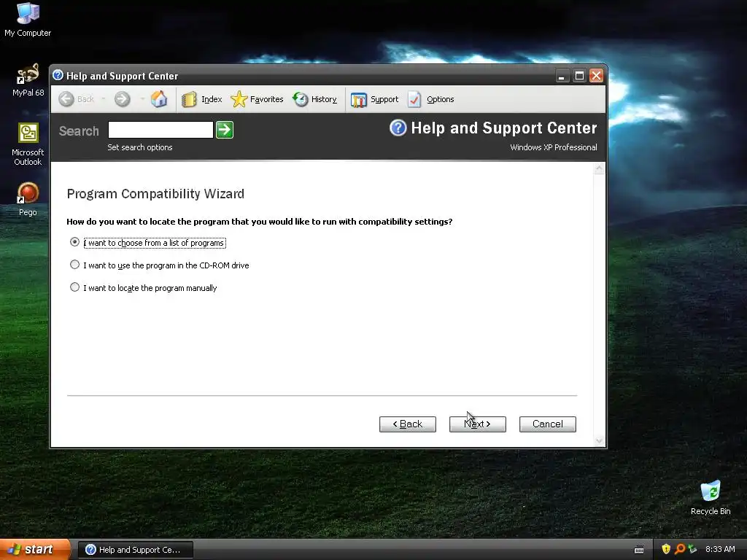
Task: Click the History toolbar label
Action: click(x=324, y=99)
